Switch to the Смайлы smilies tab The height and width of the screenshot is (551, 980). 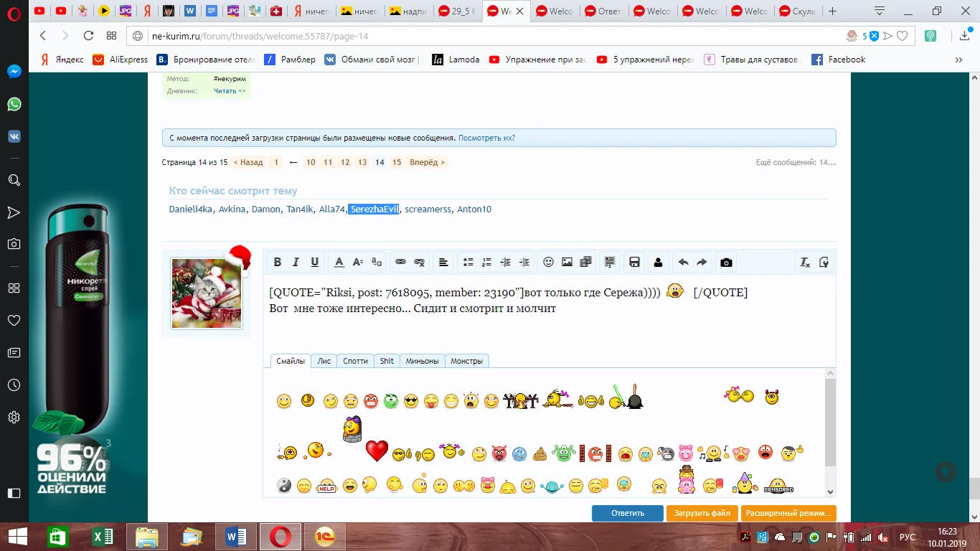291,361
